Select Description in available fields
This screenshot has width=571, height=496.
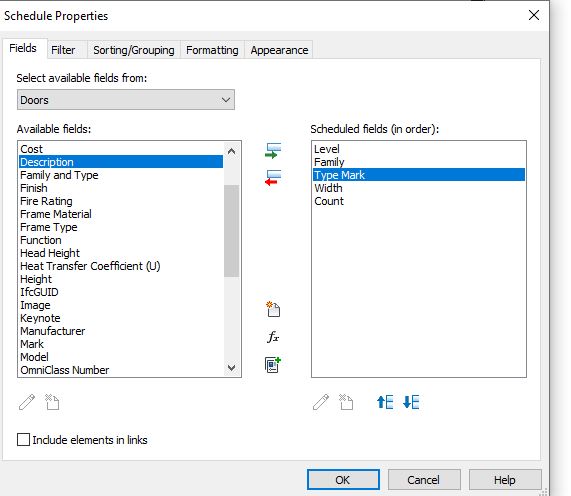click(x=121, y=162)
